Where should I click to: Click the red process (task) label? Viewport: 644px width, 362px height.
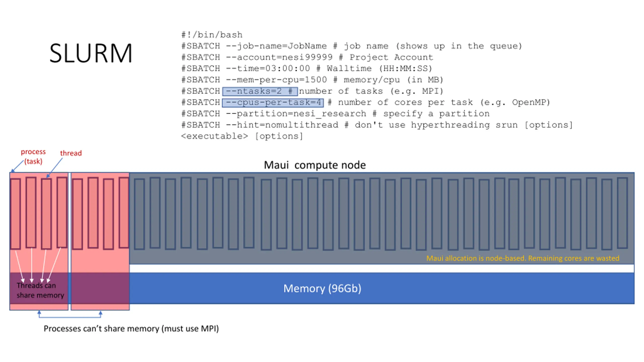pyautogui.click(x=33, y=156)
